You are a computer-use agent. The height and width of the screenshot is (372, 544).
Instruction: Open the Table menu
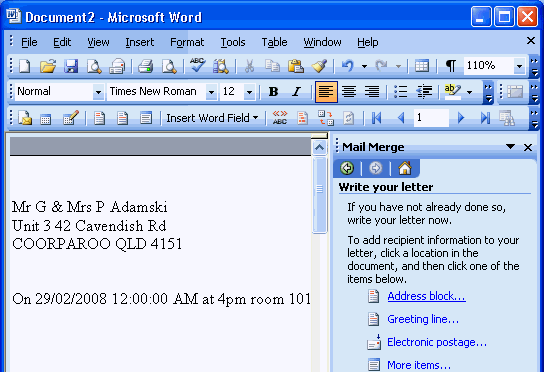coord(274,42)
